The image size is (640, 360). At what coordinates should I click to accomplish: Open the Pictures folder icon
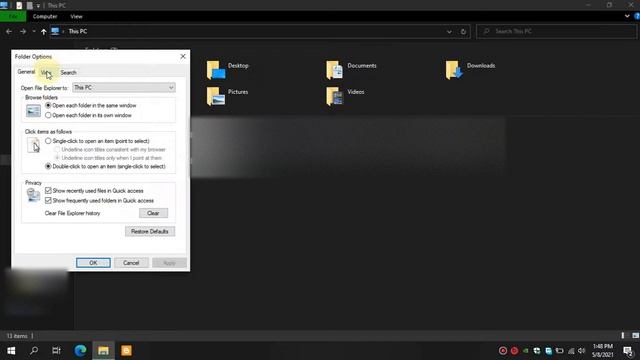216,96
